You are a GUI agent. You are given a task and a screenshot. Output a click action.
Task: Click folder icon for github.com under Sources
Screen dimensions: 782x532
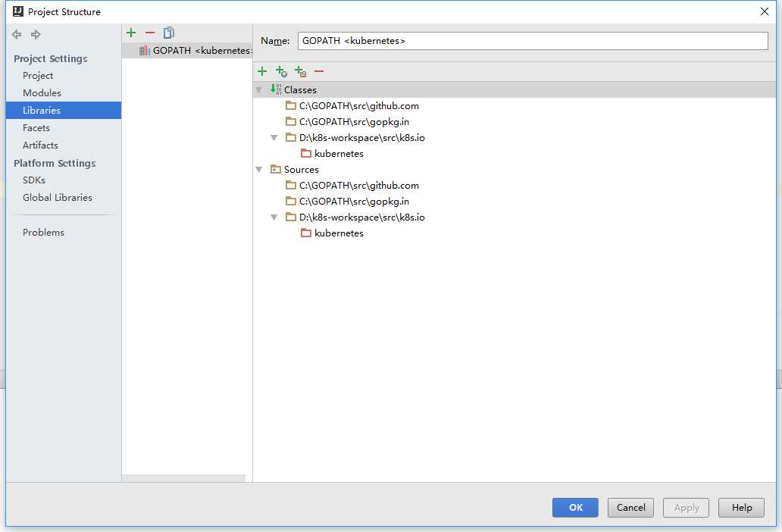[291, 186]
